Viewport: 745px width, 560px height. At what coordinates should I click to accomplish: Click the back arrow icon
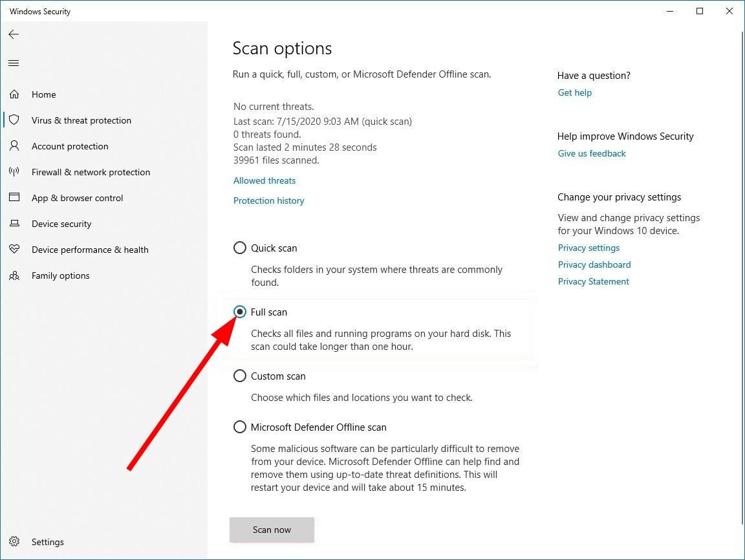[x=14, y=34]
